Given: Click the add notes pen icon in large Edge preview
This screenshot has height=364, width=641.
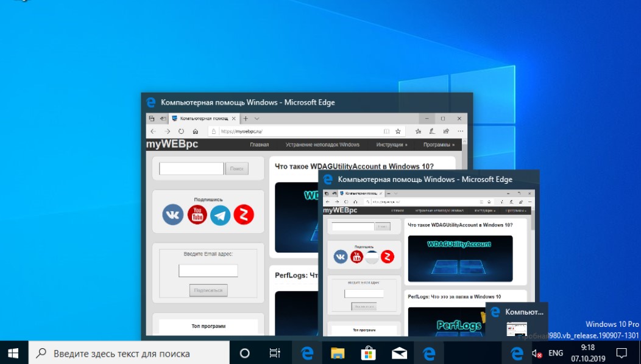Looking at the screenshot, I should pyautogui.click(x=432, y=131).
